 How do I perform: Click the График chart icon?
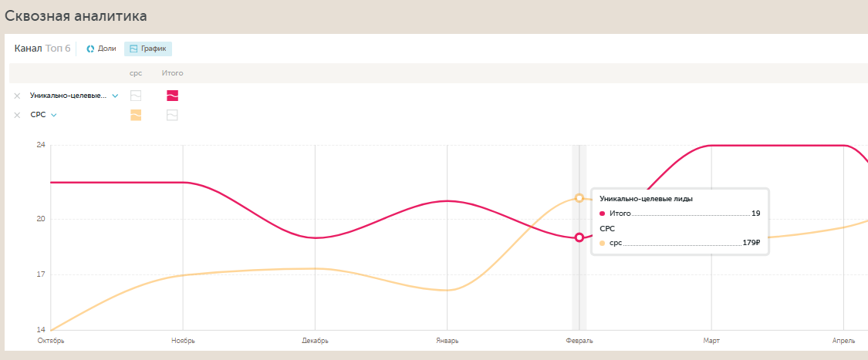click(133, 49)
